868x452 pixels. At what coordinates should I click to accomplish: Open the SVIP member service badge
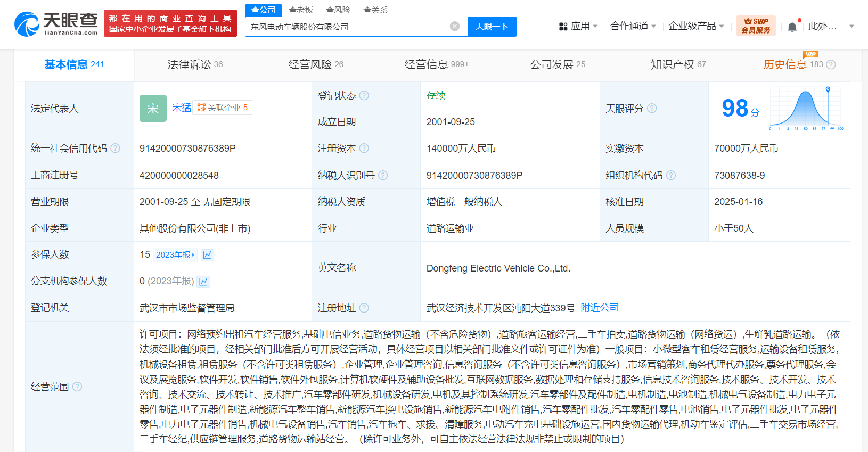756,26
